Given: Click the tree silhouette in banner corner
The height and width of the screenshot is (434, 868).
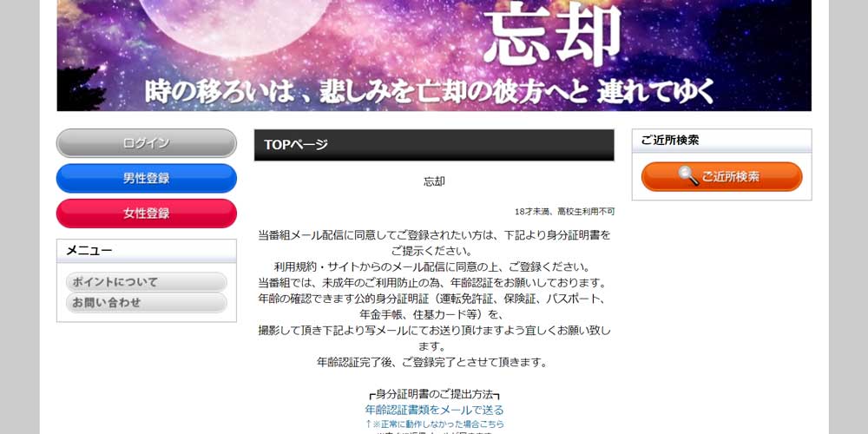Looking at the screenshot, I should pyautogui.click(x=80, y=89).
